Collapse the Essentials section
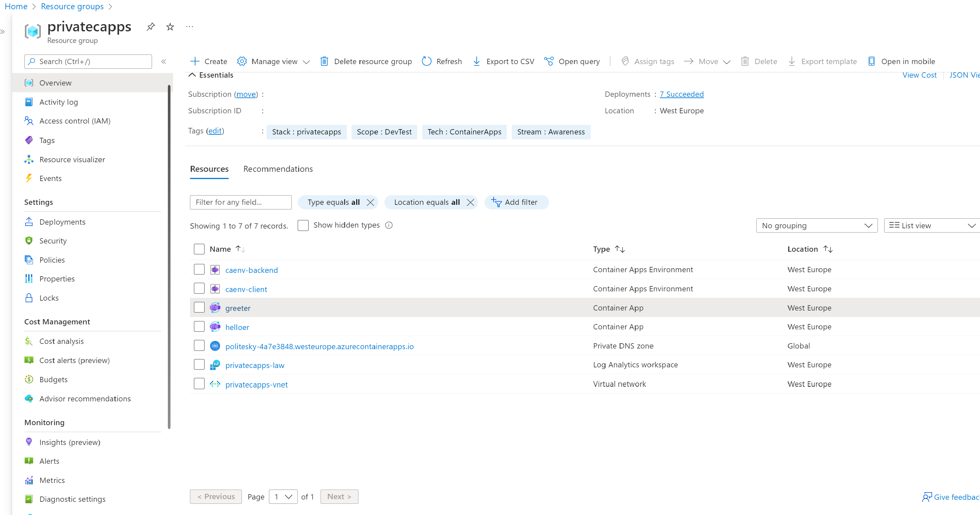This screenshot has width=980, height=515. 193,75
